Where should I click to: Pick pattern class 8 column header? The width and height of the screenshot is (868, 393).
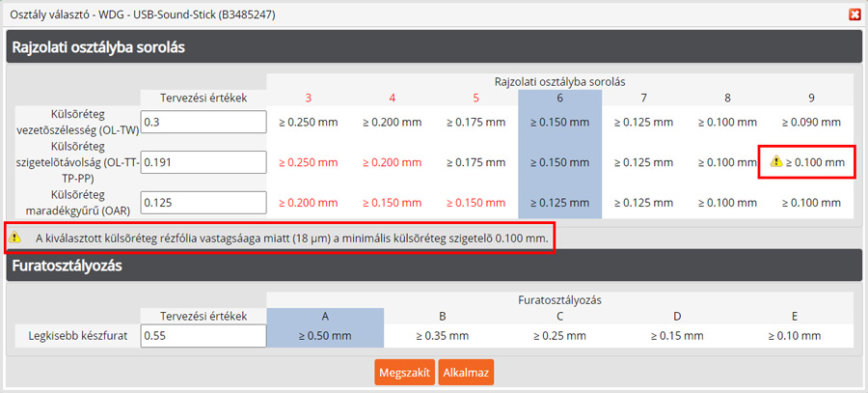[726, 98]
